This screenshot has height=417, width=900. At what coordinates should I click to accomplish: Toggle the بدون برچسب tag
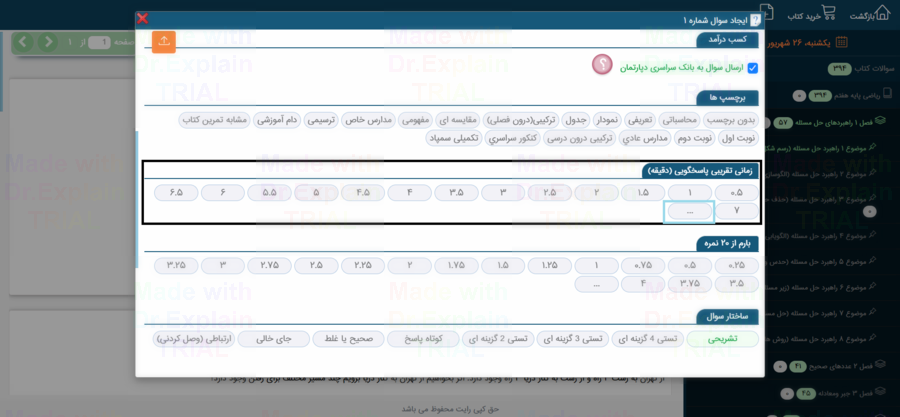[731, 120]
